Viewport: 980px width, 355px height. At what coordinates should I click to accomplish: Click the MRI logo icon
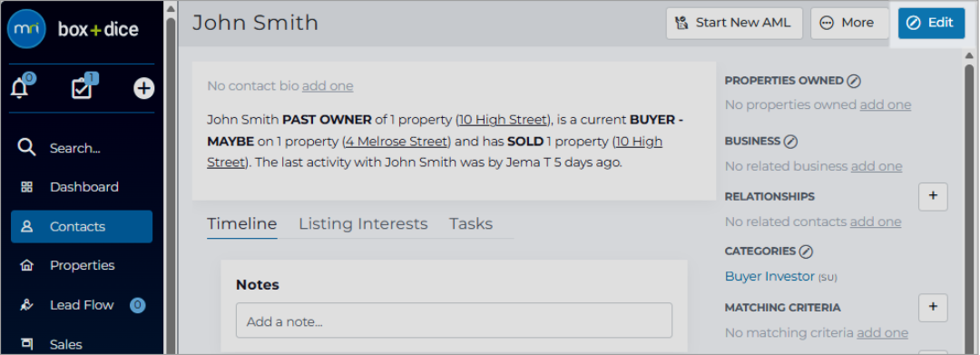[26, 29]
